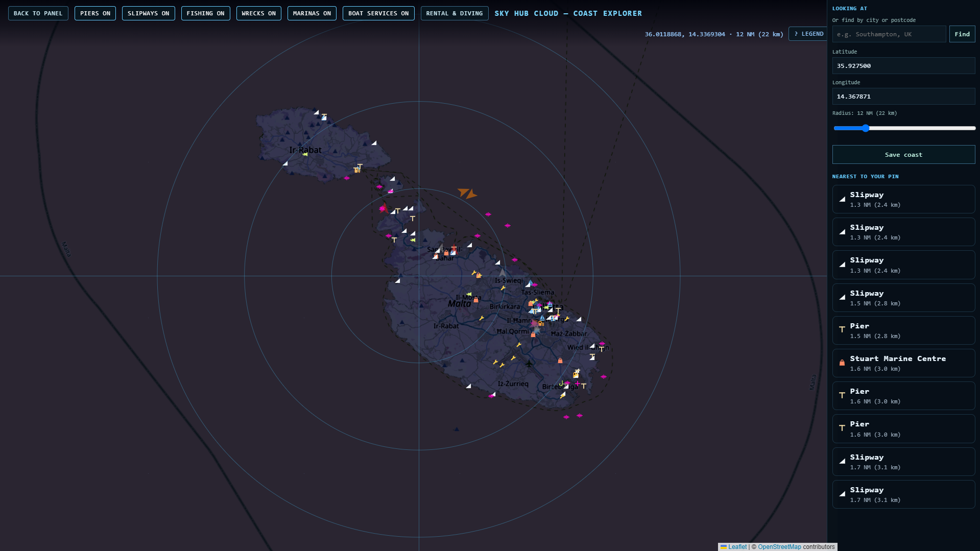Select the magenta plus marker at Birzebbuga
The width and height of the screenshot is (980, 551).
coord(577,384)
